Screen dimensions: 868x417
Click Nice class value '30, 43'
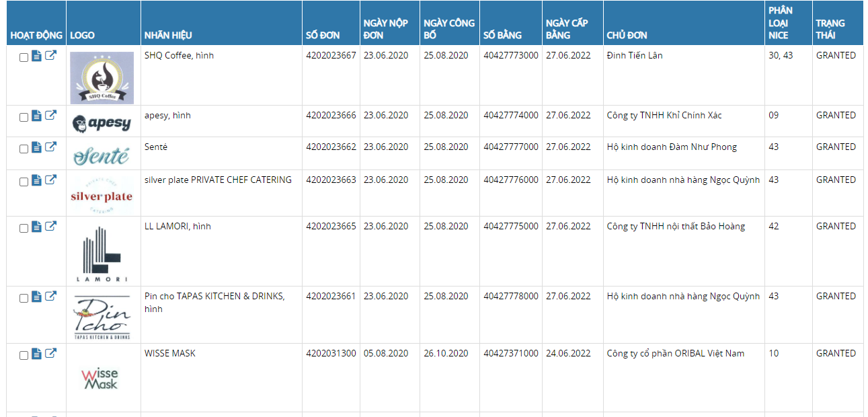click(781, 55)
